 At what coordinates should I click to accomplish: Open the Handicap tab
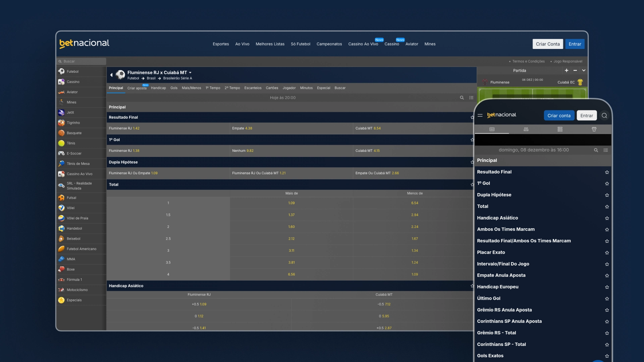point(158,88)
